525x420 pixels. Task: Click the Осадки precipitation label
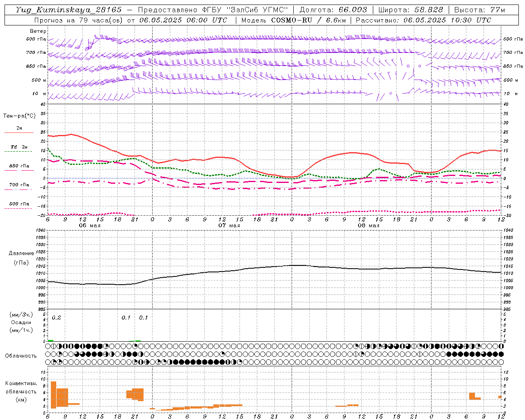21,322
